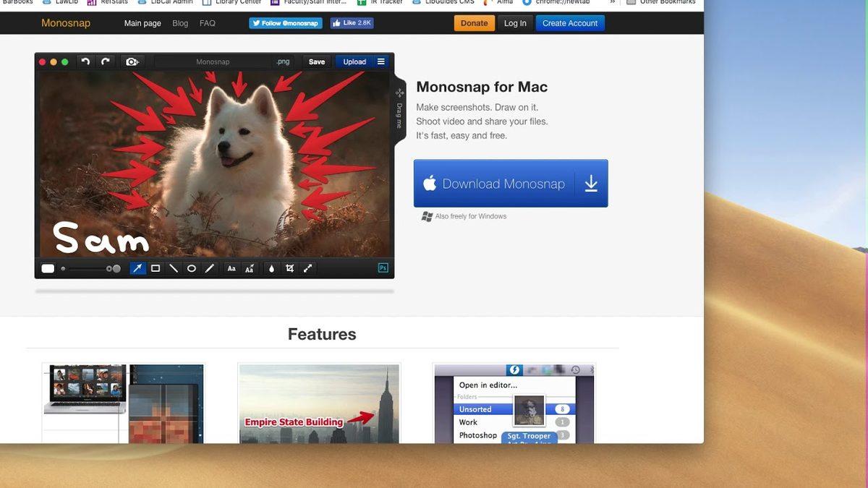Click the camera capture icon
The height and width of the screenshot is (488, 868).
tap(132, 62)
